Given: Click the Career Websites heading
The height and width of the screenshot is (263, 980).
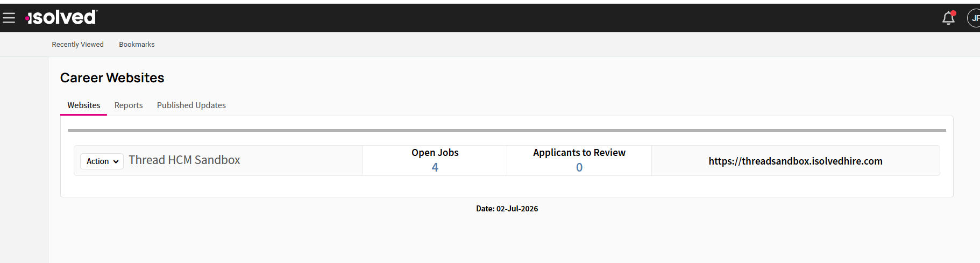Looking at the screenshot, I should [112, 78].
